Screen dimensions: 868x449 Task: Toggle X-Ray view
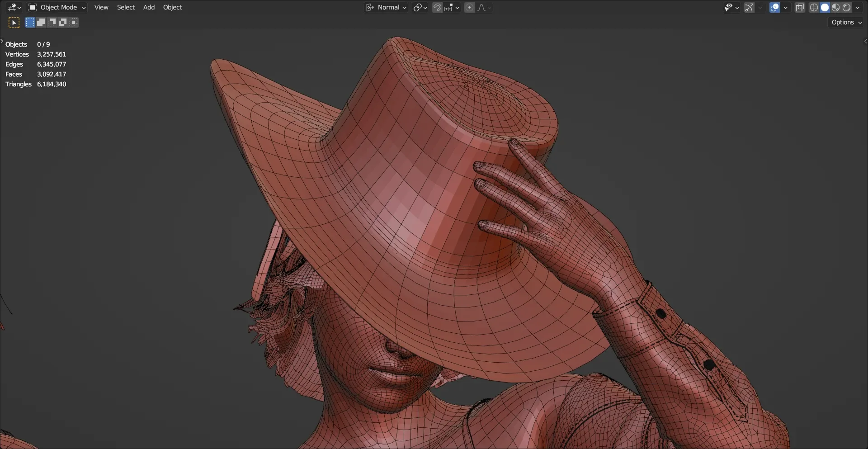tap(800, 7)
